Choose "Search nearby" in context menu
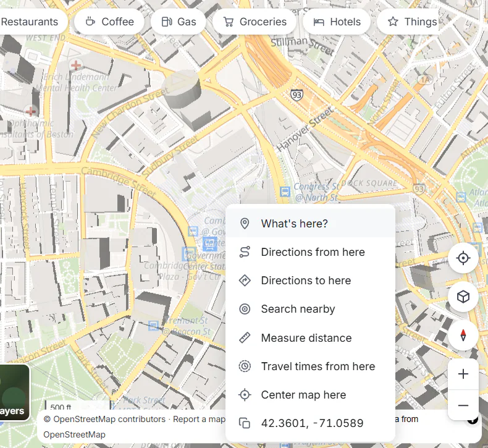The image size is (488, 448). pyautogui.click(x=310, y=309)
